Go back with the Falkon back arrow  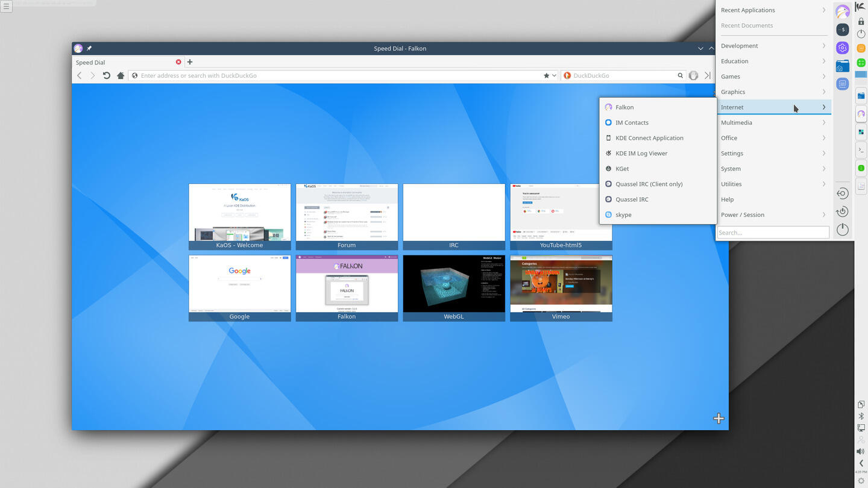tap(79, 75)
